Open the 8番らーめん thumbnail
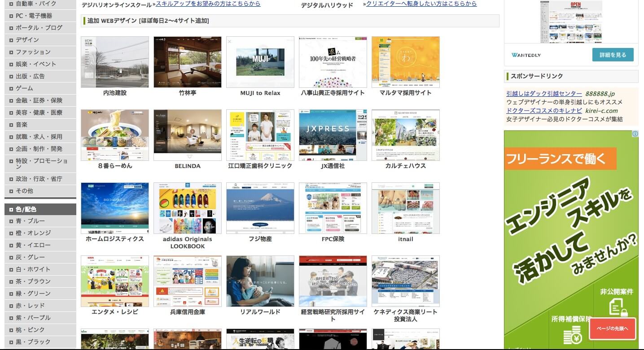Image resolution: width=644 pixels, height=350 pixels. click(x=115, y=135)
